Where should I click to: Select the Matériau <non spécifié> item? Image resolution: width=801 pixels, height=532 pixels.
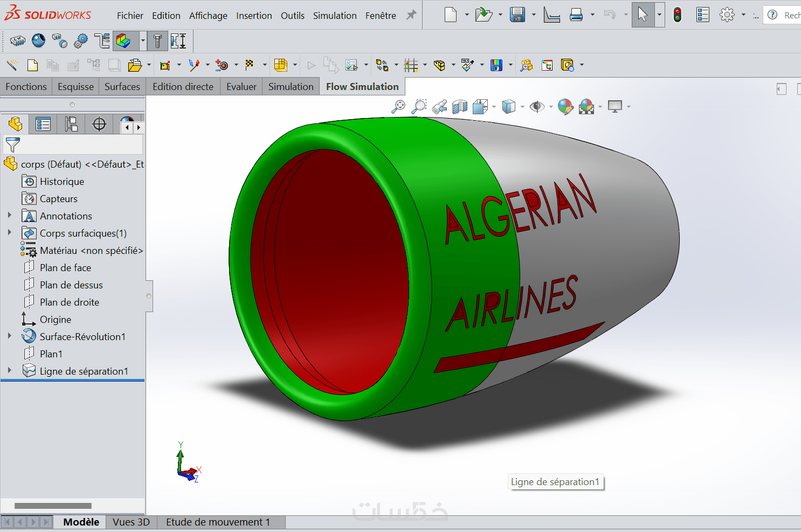(91, 251)
